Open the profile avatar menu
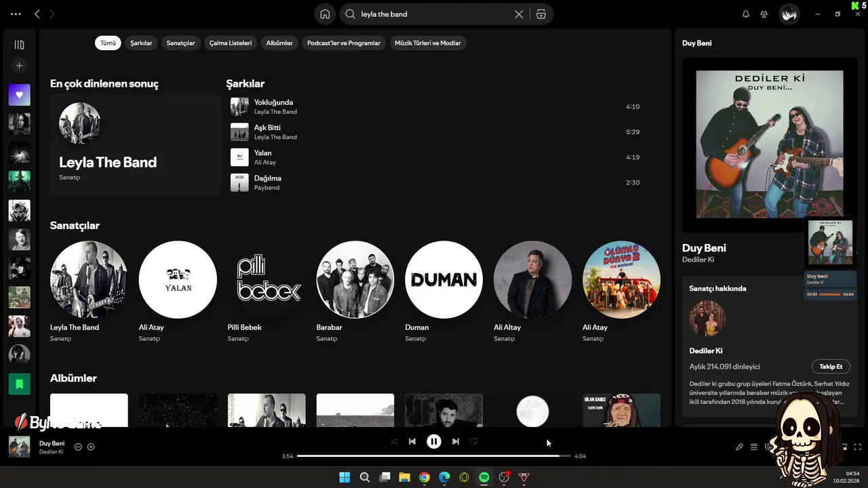 click(x=789, y=14)
